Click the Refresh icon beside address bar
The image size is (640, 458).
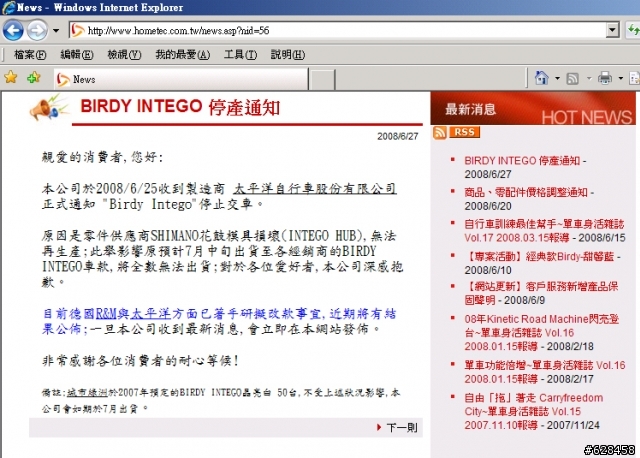(x=633, y=30)
